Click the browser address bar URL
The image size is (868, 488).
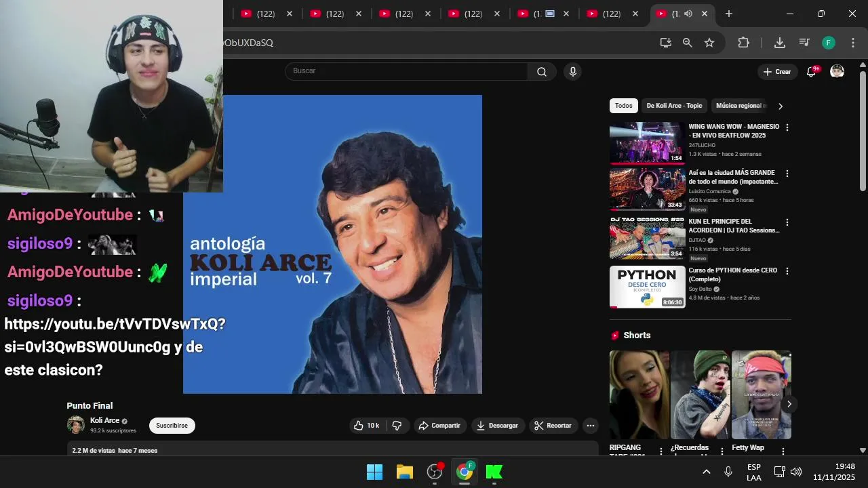point(248,43)
